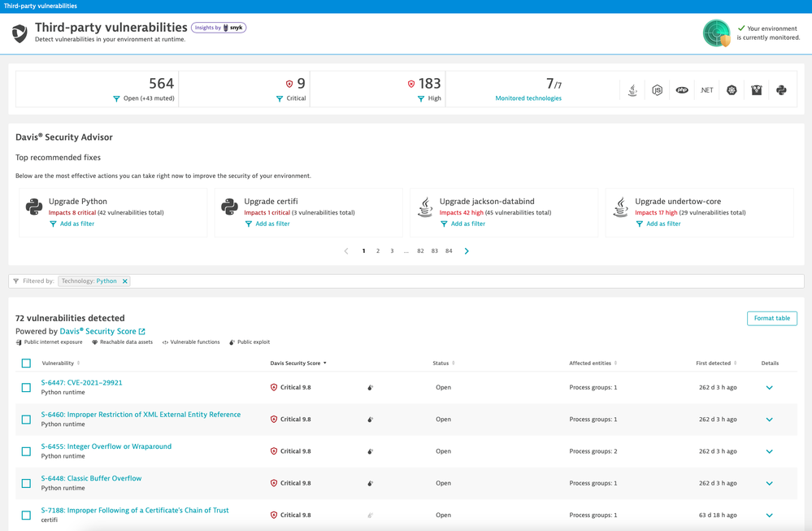
Task: Go to page 2 of recommended fixes
Action: point(378,251)
